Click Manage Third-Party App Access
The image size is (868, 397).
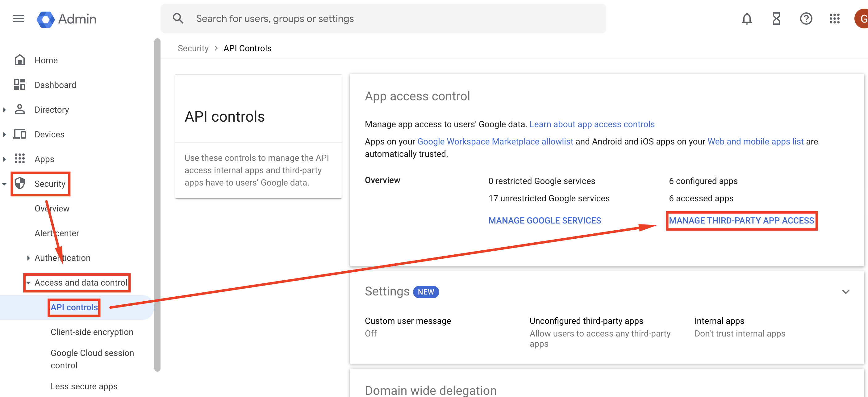741,221
